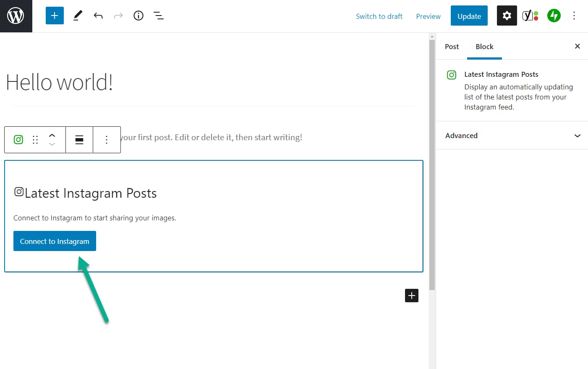The height and width of the screenshot is (369, 588).
Task: Click Connect to Instagram button
Action: click(x=55, y=241)
